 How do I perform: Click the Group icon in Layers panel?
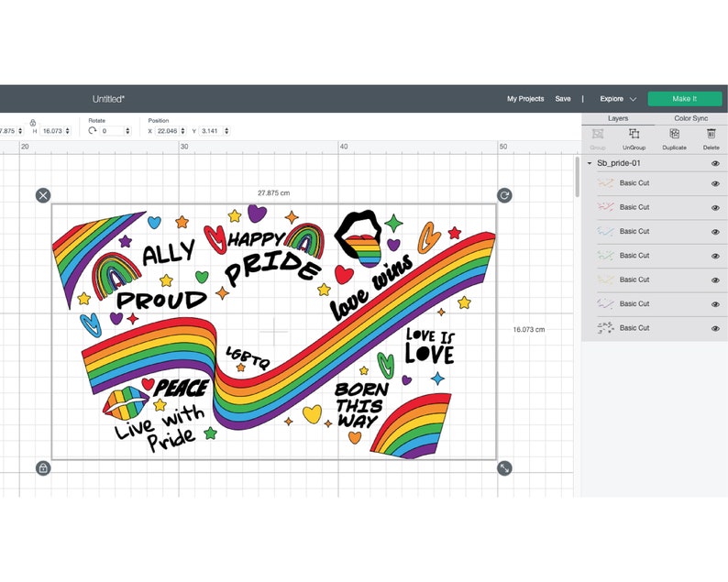tap(598, 134)
